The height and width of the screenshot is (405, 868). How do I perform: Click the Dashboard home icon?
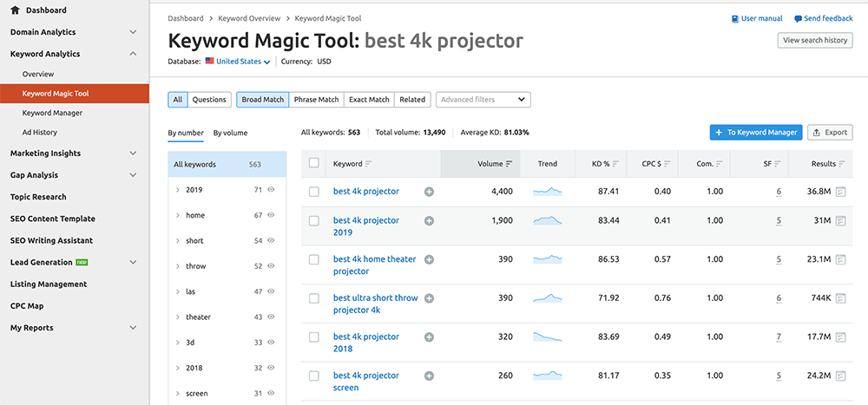coord(16,10)
